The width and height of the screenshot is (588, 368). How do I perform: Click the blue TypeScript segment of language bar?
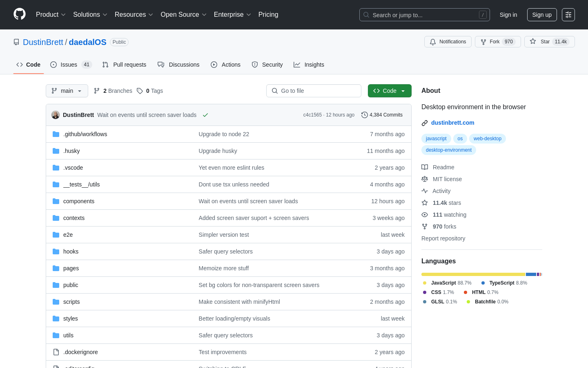pyautogui.click(x=531, y=274)
